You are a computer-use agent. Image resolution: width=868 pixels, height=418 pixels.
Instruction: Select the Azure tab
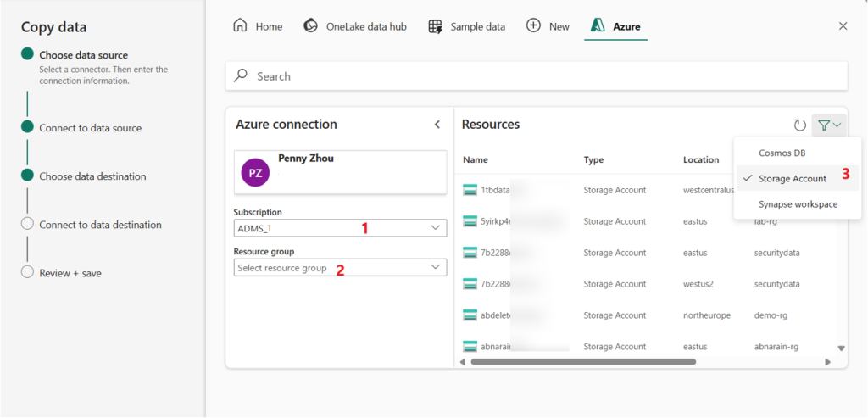(x=615, y=26)
